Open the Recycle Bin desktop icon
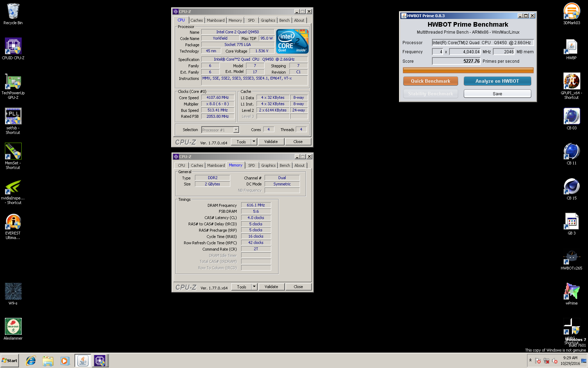This screenshot has width=588, height=368. (13, 14)
